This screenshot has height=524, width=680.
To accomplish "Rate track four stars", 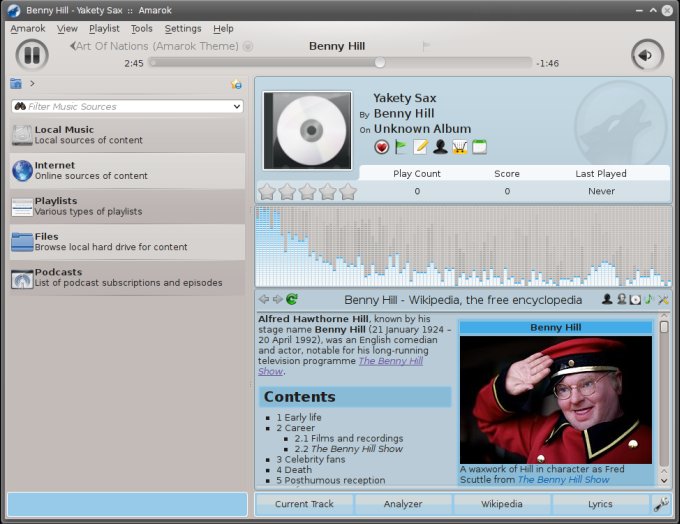I will click(x=328, y=191).
